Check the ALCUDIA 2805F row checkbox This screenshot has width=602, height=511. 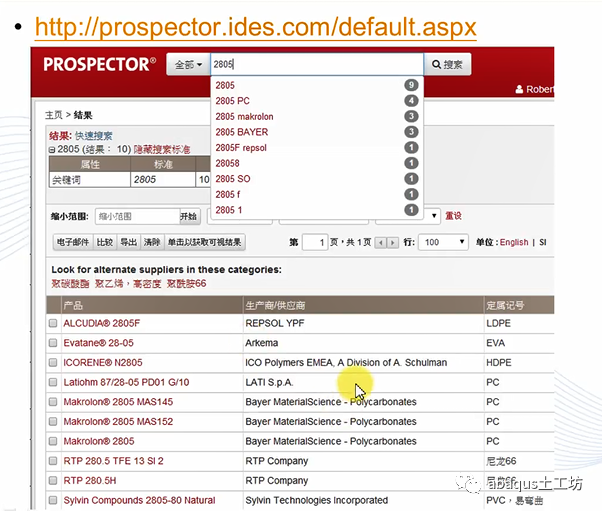pyautogui.click(x=53, y=323)
